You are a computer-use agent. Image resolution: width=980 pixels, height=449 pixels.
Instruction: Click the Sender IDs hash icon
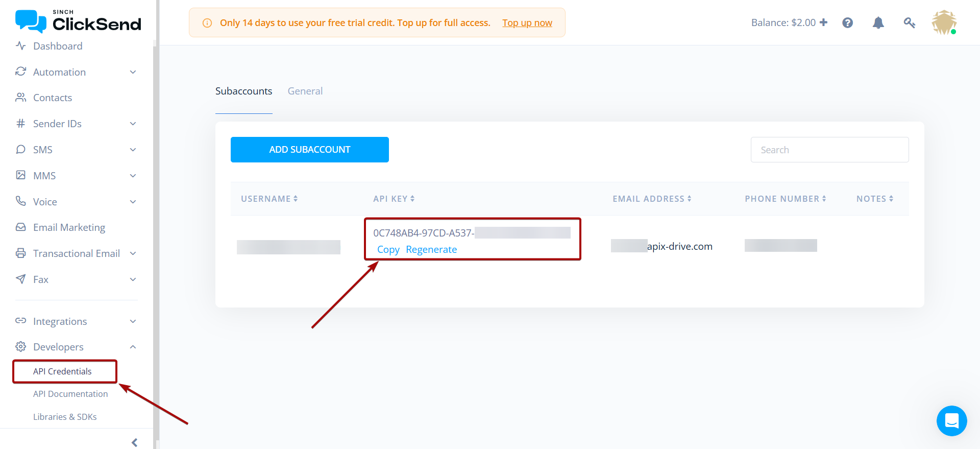[20, 123]
